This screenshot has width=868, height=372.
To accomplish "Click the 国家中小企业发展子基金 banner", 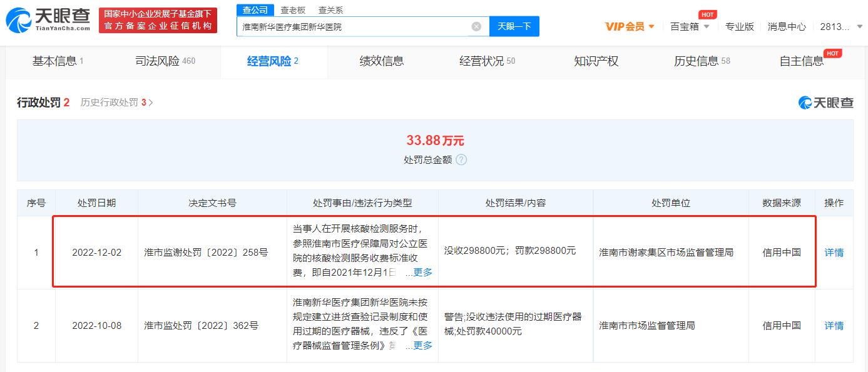I will click(158, 20).
